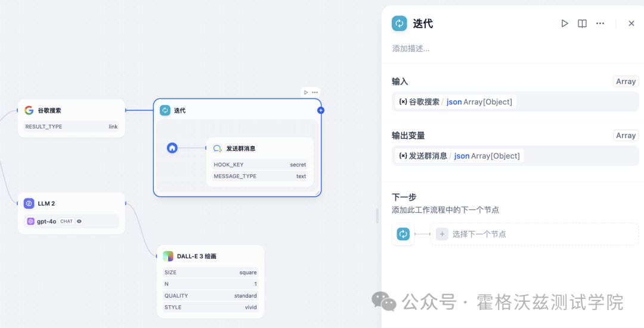The image size is (644, 328).
Task: Click the RESULT_TYPE link row
Action: pos(72,126)
